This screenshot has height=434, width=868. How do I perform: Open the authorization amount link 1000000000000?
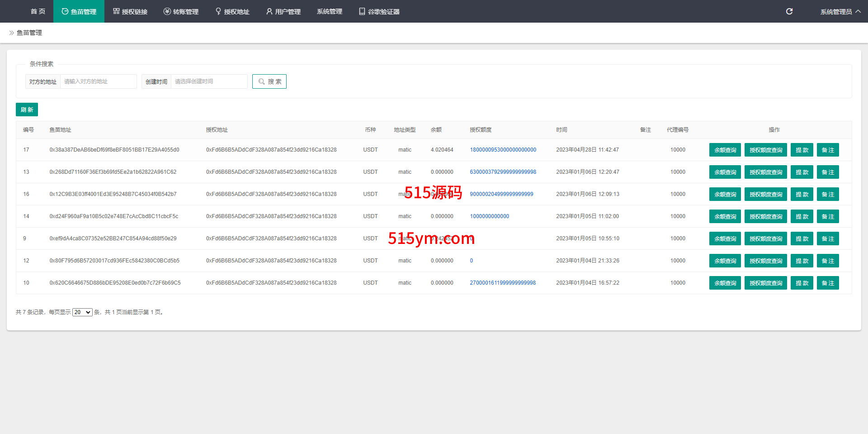click(x=489, y=216)
